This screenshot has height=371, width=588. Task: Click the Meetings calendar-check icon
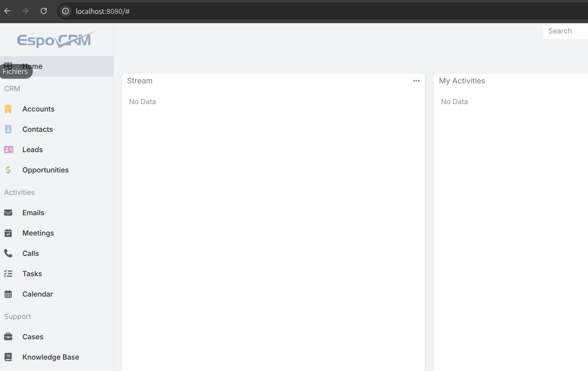[8, 233]
